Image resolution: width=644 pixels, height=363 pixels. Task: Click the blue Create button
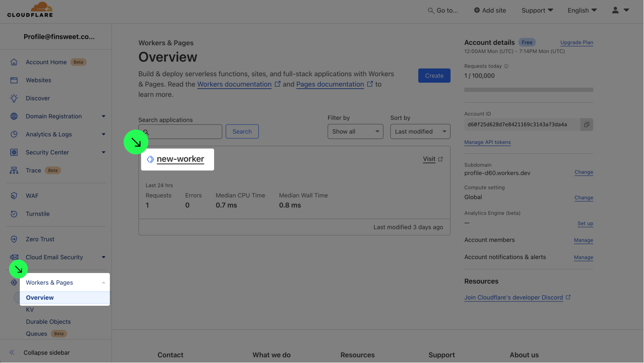pyautogui.click(x=434, y=76)
